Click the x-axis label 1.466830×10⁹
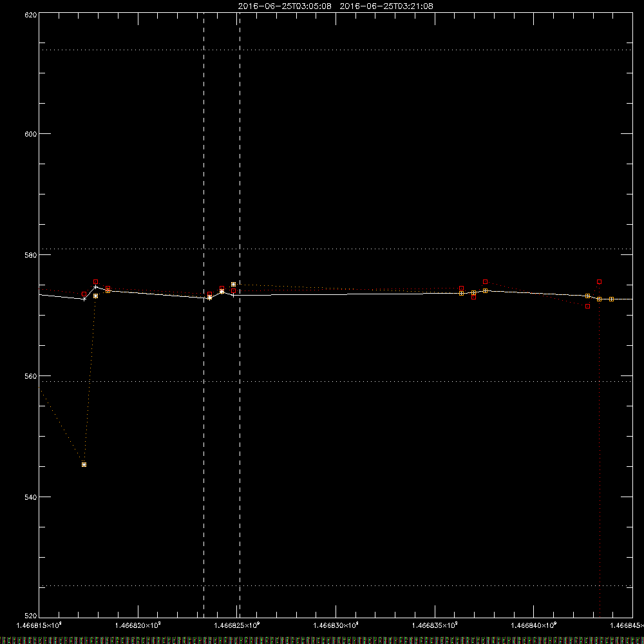The image size is (644, 644). tap(336, 625)
